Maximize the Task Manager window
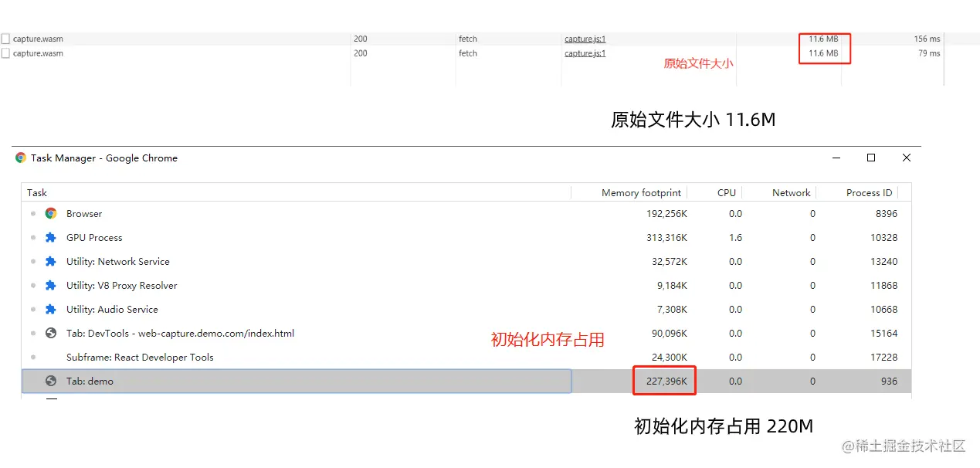Screen dimensions: 980x468 [x=871, y=158]
